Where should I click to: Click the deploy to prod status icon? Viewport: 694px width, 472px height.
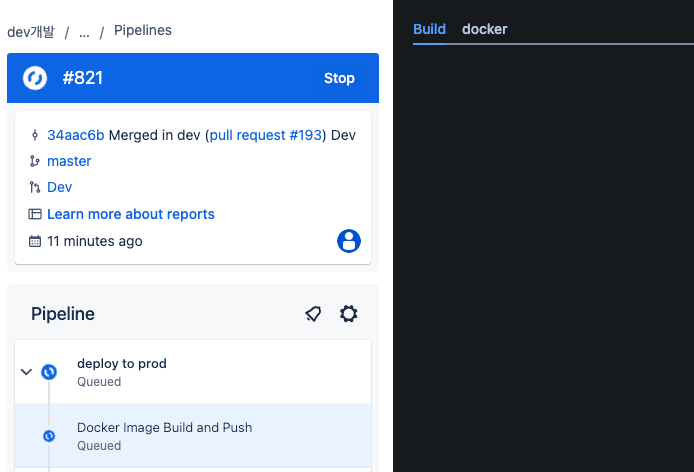pyautogui.click(x=49, y=371)
